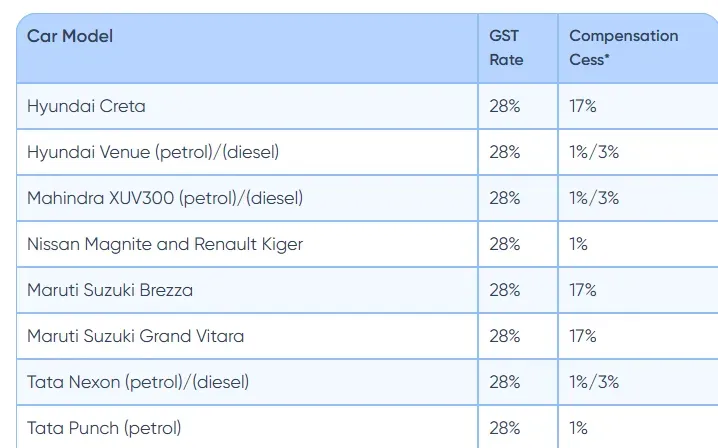This screenshot has height=448, width=718.
Task: Select 28% GST rate for Grand Vitara
Action: pos(505,336)
